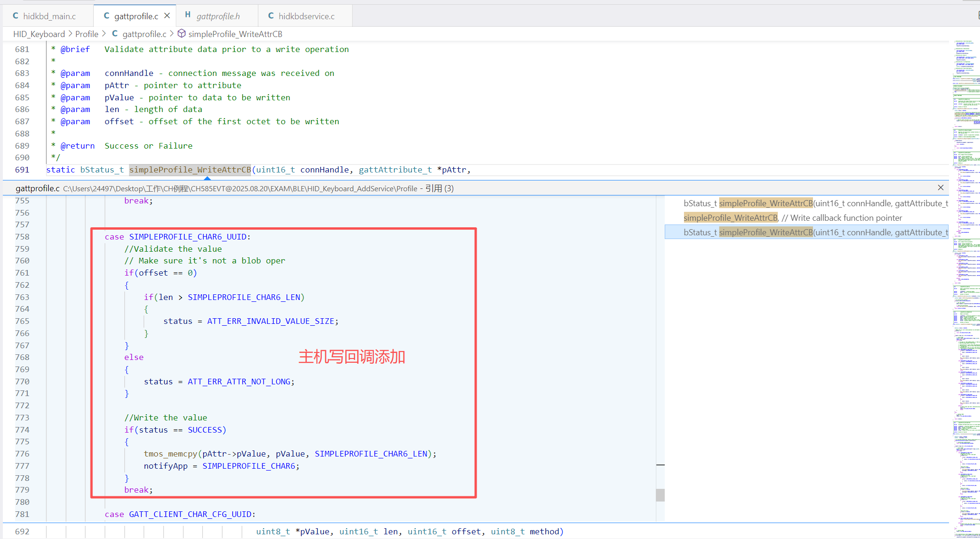Switch to the hidkbdservice.c tab

306,16
